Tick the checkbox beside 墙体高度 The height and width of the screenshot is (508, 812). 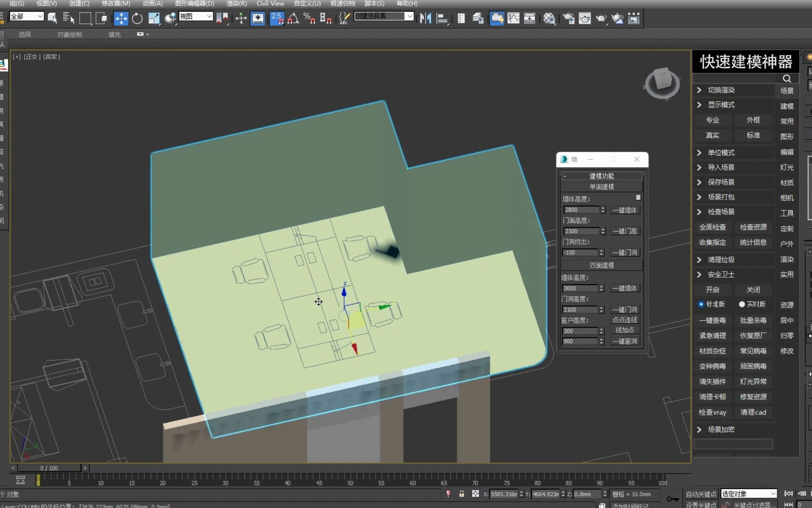[x=638, y=198]
